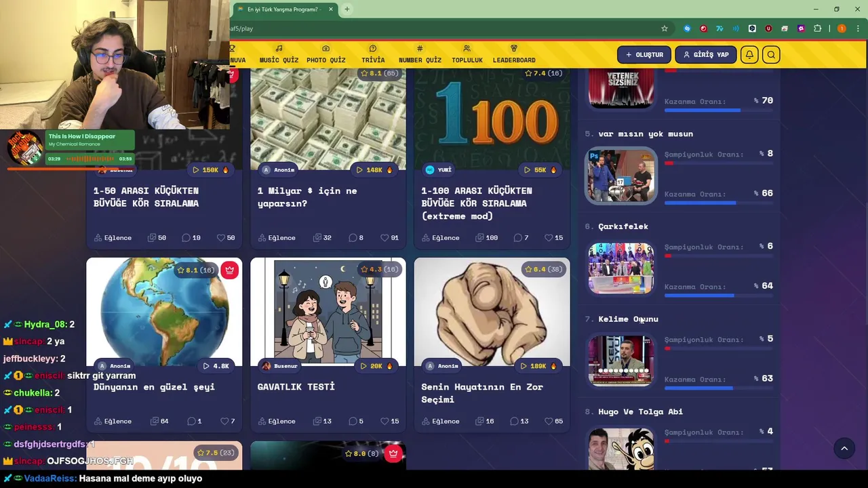
Task: Click the Anonim author on money card
Action: pyautogui.click(x=278, y=170)
